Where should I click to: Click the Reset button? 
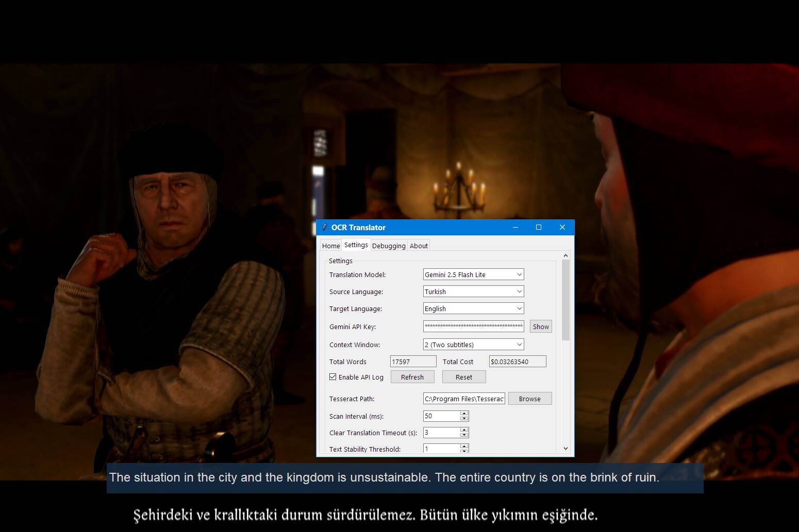[464, 377]
